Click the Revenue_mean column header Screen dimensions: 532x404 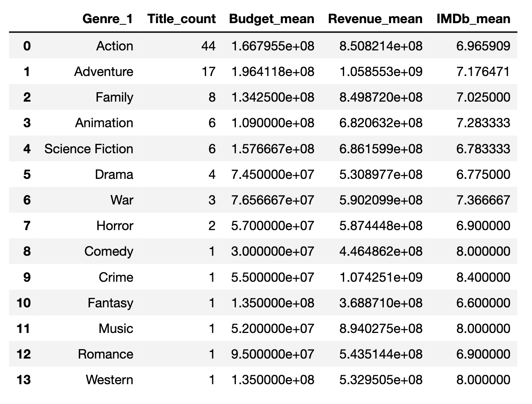(x=375, y=19)
